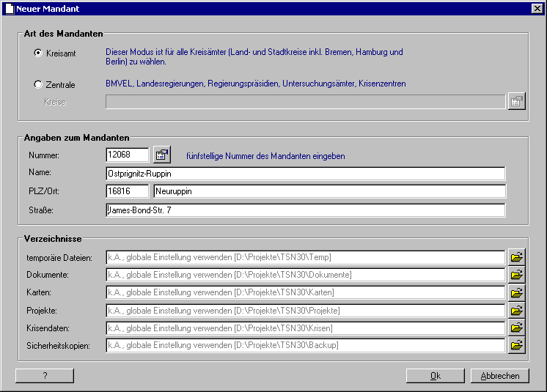Click the 'Verzeichnisse' group heading

[53, 239]
